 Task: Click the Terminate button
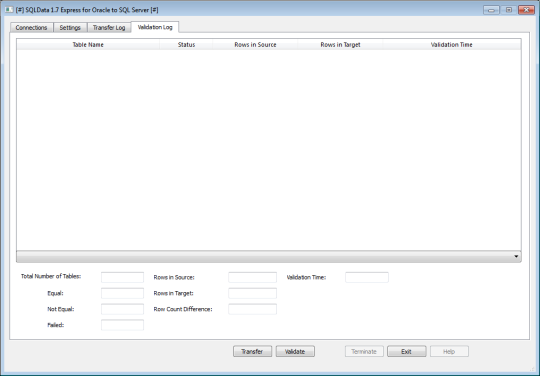click(364, 351)
